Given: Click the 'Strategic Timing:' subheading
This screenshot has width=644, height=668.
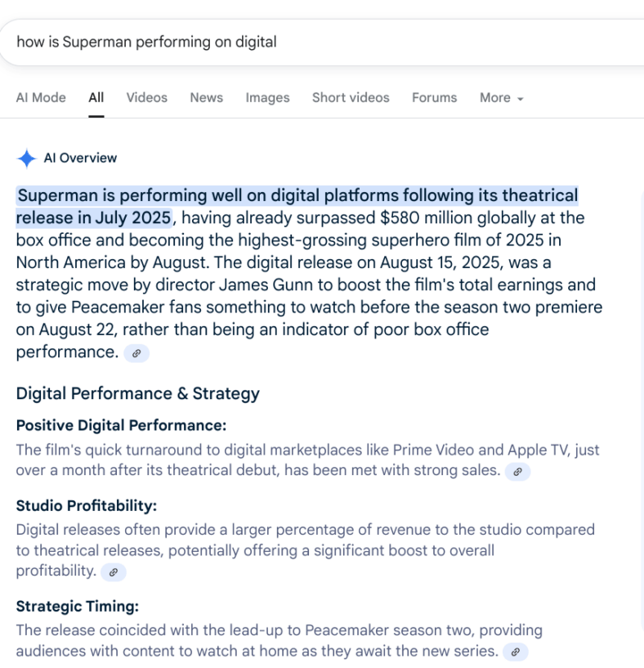Looking at the screenshot, I should point(78,607).
